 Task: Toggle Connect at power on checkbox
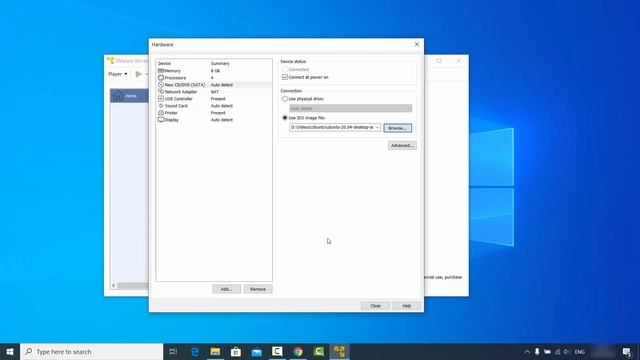285,77
